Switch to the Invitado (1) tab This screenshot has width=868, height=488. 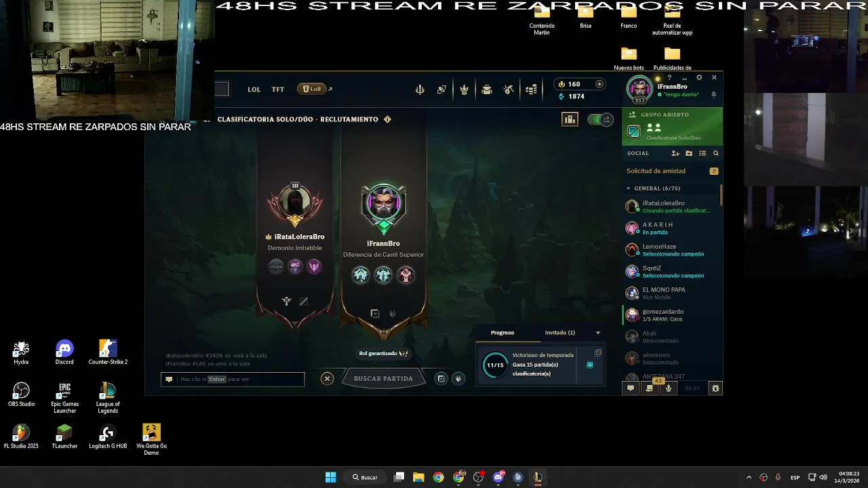[559, 333]
